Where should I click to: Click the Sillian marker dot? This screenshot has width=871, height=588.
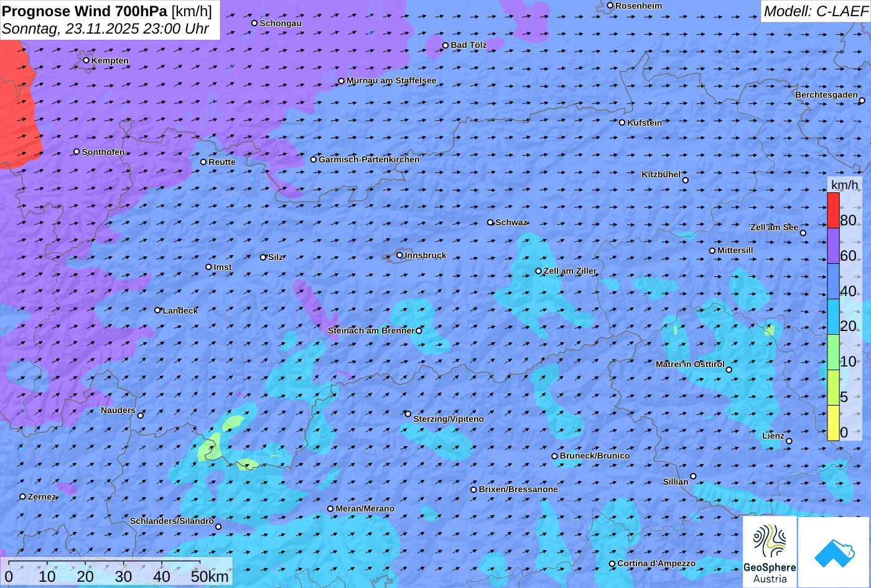tap(693, 477)
